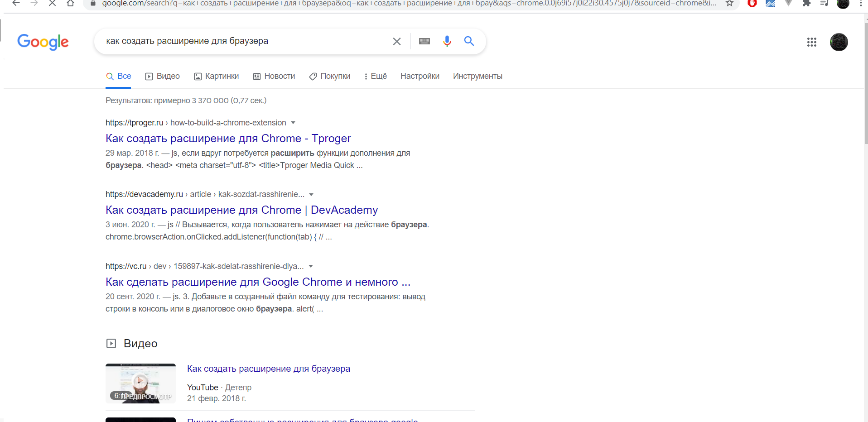Image resolution: width=868 pixels, height=422 pixels.
Task: Click the Видео section heading
Action: (140, 344)
